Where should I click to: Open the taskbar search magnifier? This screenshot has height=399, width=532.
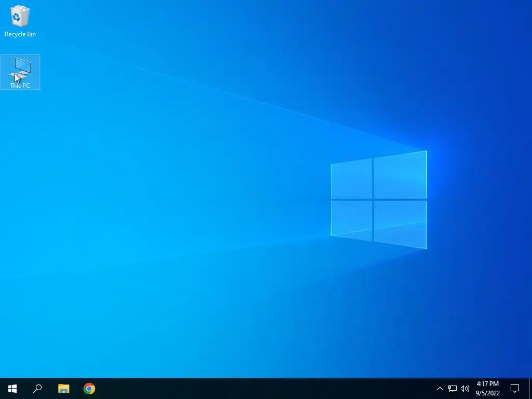click(x=37, y=389)
